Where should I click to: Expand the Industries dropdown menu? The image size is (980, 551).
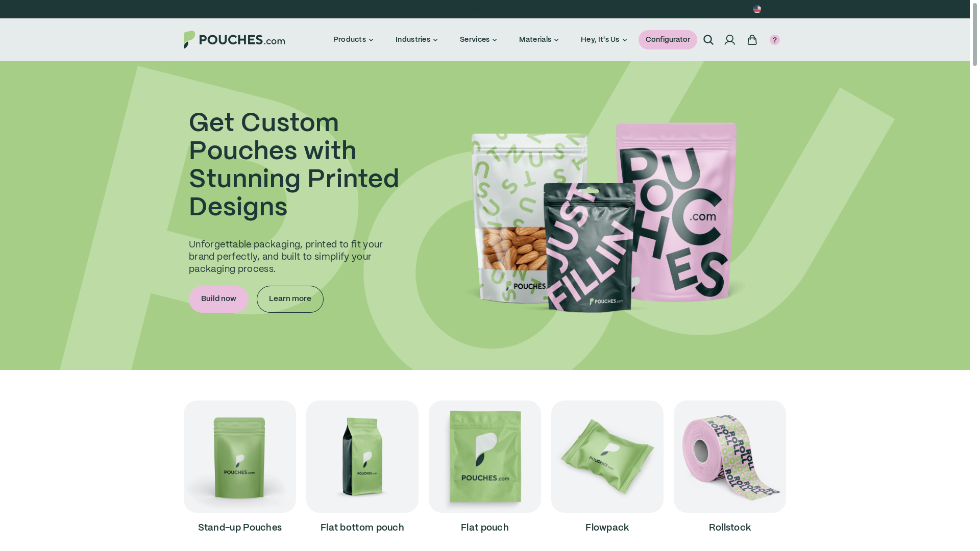(x=416, y=40)
